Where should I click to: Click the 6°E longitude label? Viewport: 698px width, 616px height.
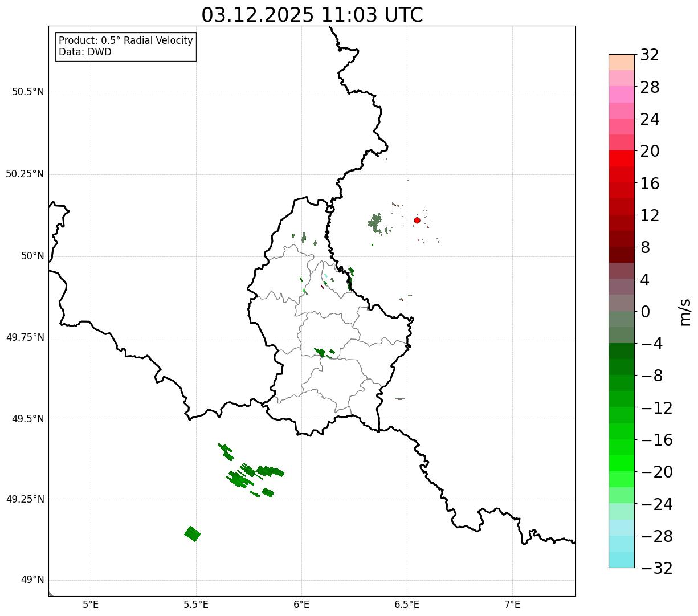301,604
